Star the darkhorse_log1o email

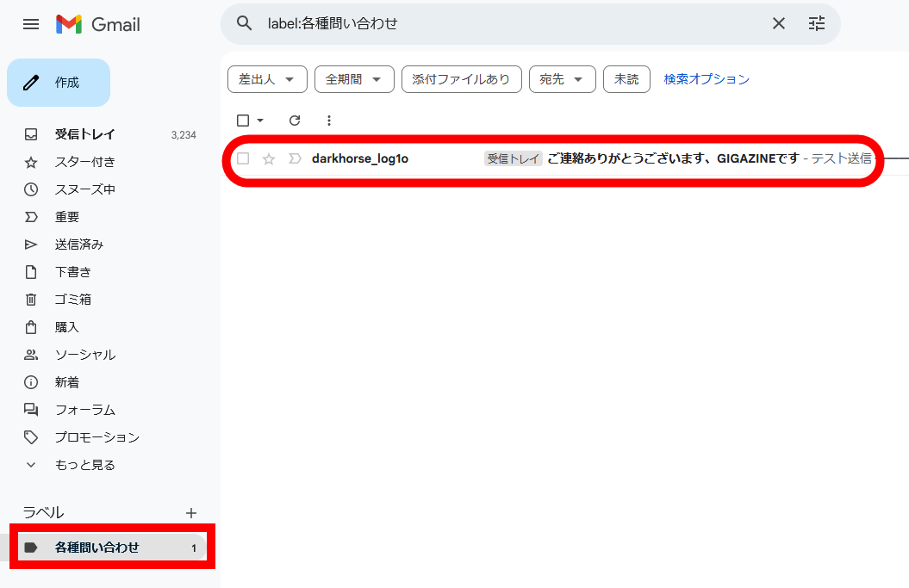(x=269, y=158)
